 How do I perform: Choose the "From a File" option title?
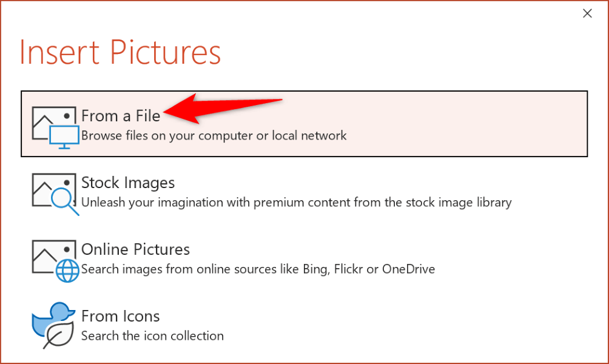pyautogui.click(x=121, y=115)
